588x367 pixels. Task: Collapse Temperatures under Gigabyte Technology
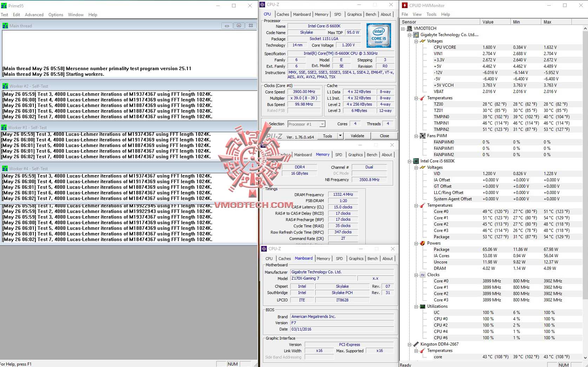(x=416, y=98)
